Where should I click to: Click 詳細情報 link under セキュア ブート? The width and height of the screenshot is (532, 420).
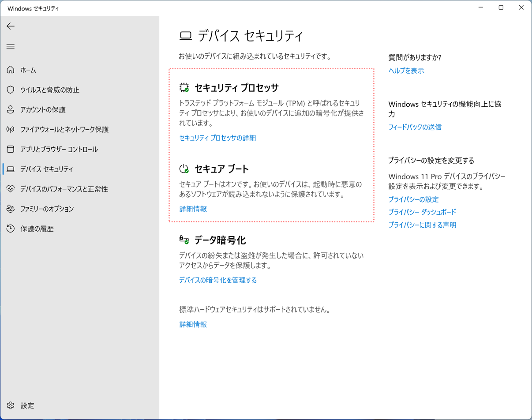coord(193,209)
